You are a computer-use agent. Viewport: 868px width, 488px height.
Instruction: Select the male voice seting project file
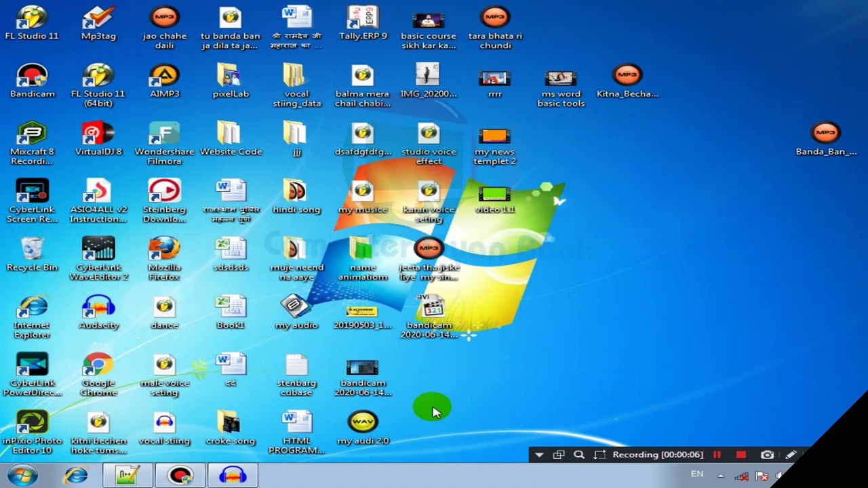point(164,374)
